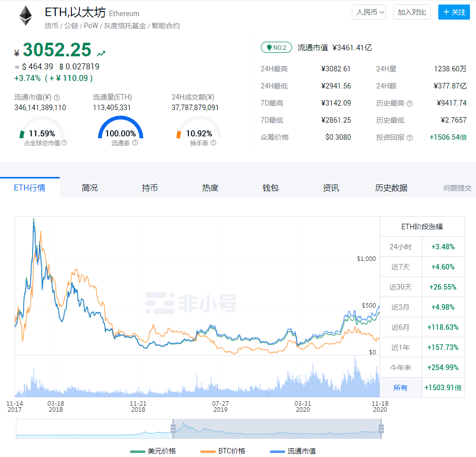
Task: Switch to the 持币 tab
Action: coord(150,188)
